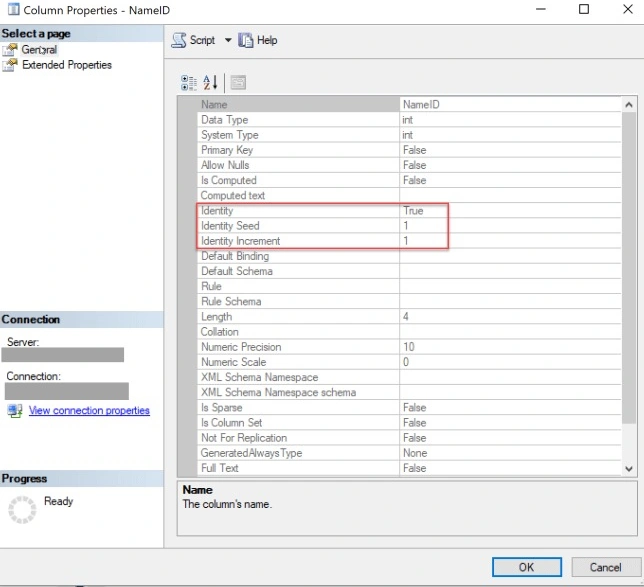This screenshot has height=587, width=644.
Task: Select the Is Column Set property row
Action: click(x=409, y=423)
